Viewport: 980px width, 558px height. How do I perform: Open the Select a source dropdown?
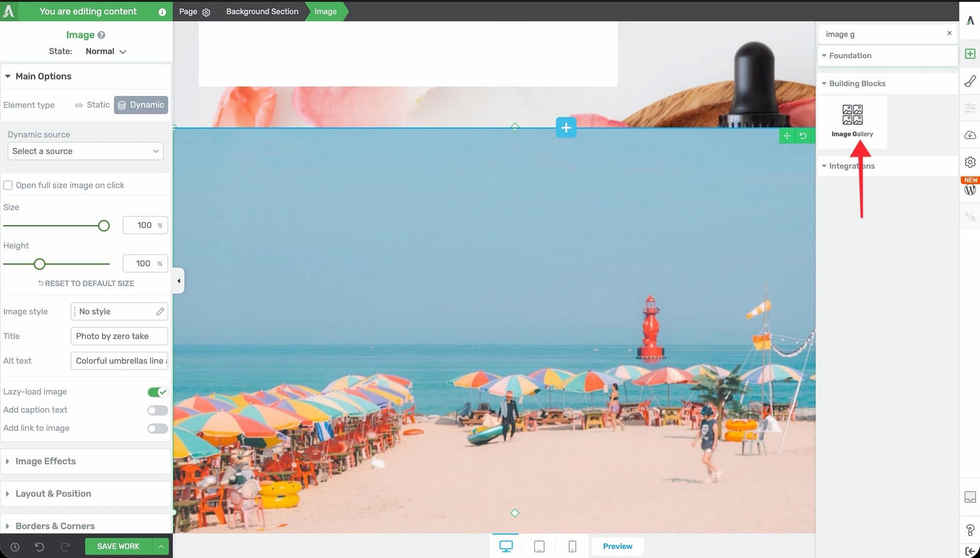click(x=85, y=151)
